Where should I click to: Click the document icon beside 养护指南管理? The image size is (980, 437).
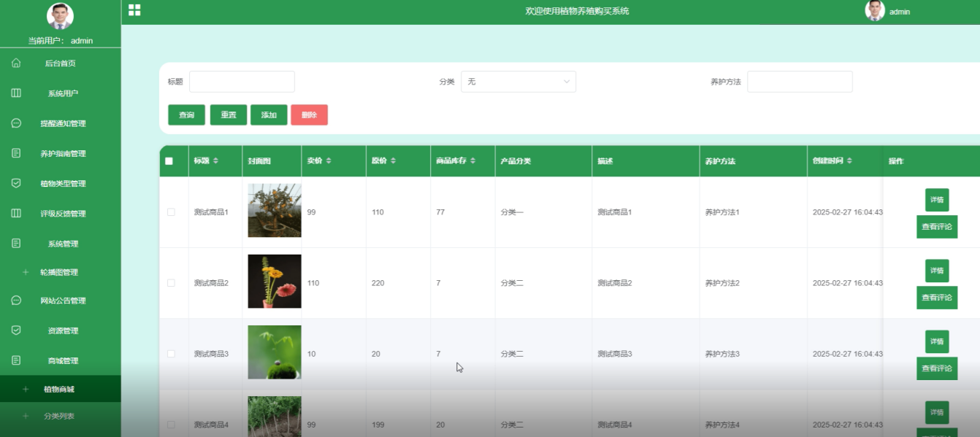pos(16,153)
